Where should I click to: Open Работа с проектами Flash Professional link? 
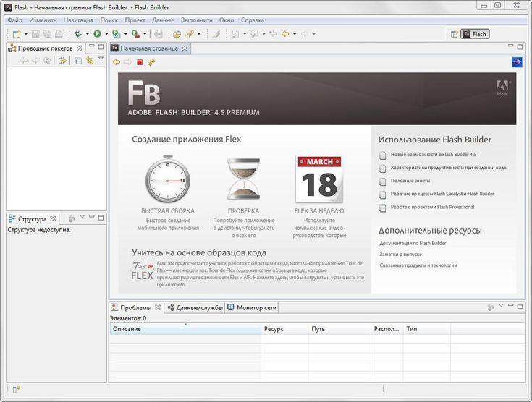[x=432, y=207]
